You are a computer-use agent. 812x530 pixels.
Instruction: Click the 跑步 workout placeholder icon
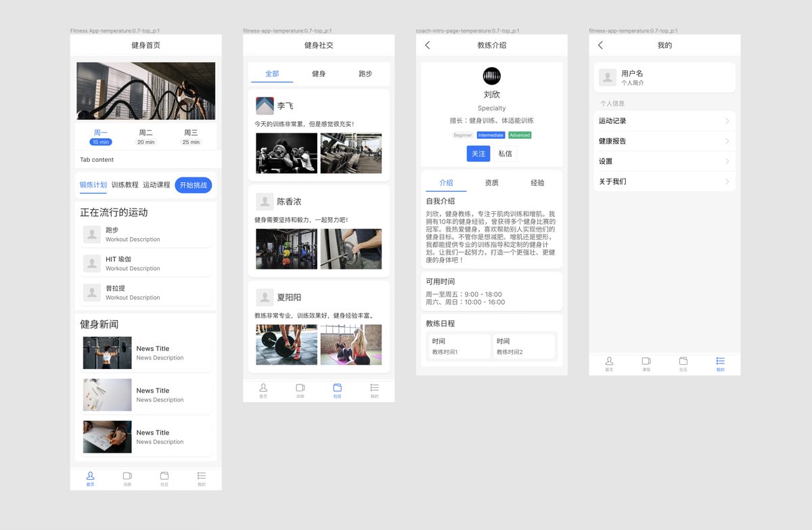(x=92, y=234)
